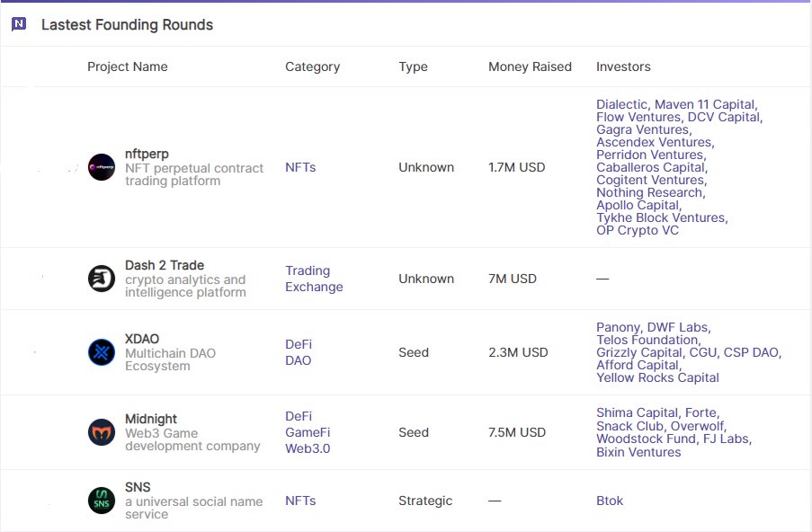812x532 pixels.
Task: Open Caballeros Capital investor link
Action: [x=650, y=167]
